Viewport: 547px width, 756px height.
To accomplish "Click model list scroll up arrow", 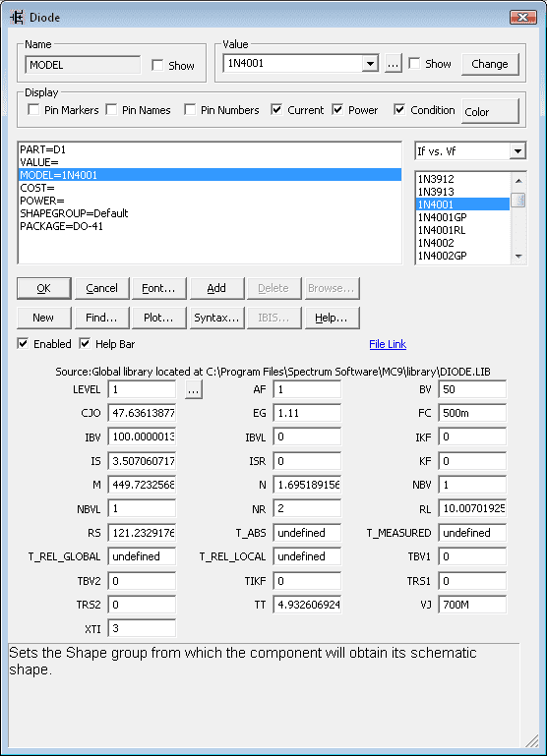I will coord(518,180).
